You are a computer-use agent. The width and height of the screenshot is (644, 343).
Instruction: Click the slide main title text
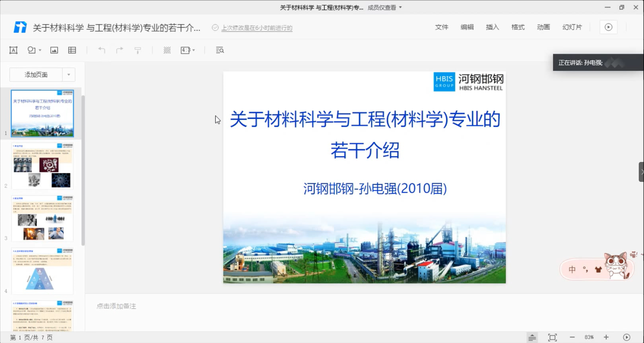click(x=365, y=134)
